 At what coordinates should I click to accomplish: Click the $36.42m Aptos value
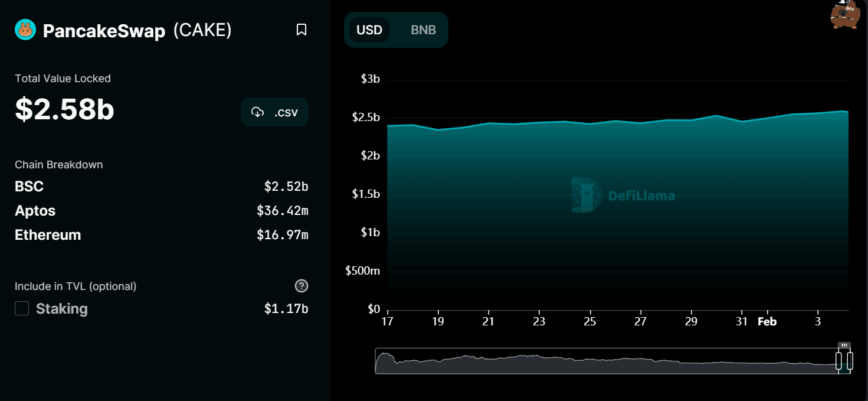pos(283,211)
